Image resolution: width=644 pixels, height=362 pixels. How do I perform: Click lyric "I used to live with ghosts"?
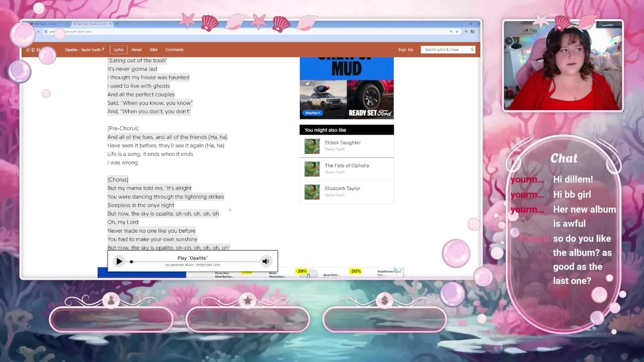(x=138, y=86)
